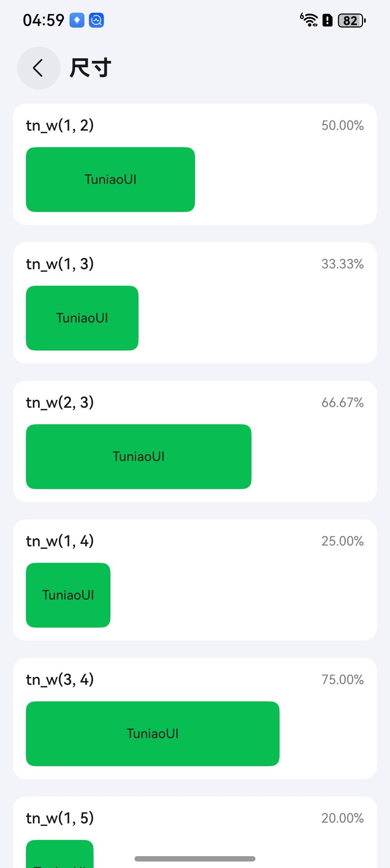Tap the 33.33% percentage text

pyautogui.click(x=342, y=264)
